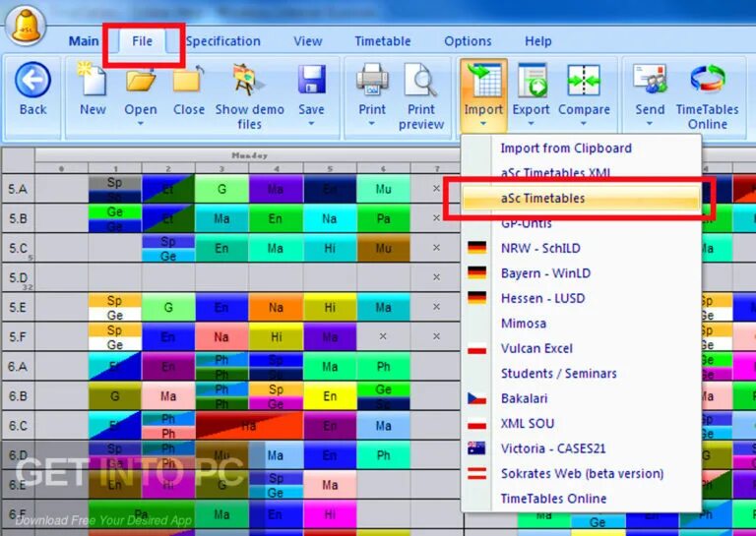Click the Print printer icon
This screenshot has height=536, width=756.
tap(372, 80)
